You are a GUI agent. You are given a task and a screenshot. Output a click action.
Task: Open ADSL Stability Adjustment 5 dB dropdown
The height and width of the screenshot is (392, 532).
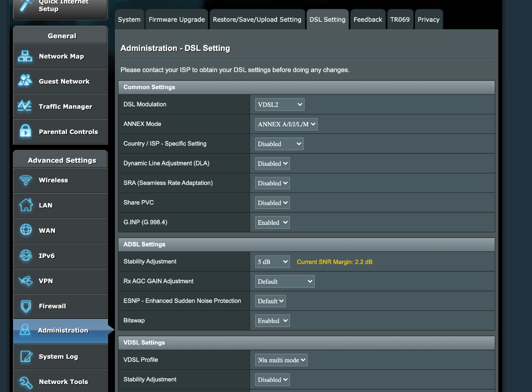coord(273,262)
